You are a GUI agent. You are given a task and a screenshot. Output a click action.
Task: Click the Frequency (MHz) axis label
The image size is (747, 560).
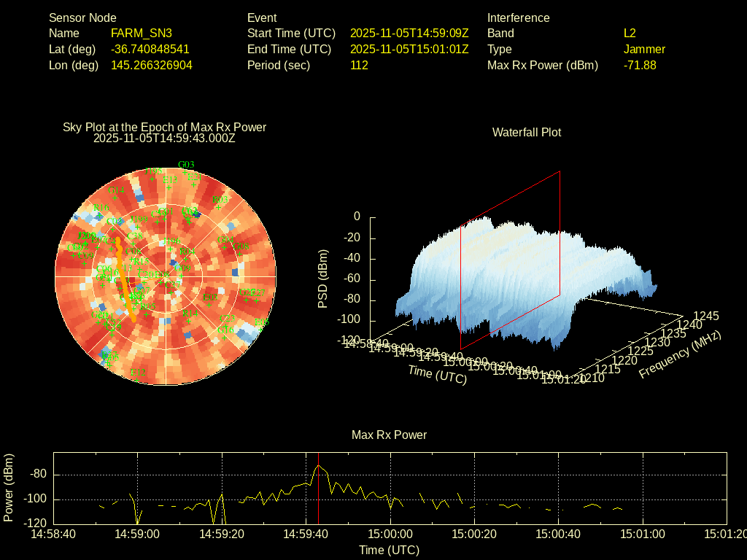680,354
